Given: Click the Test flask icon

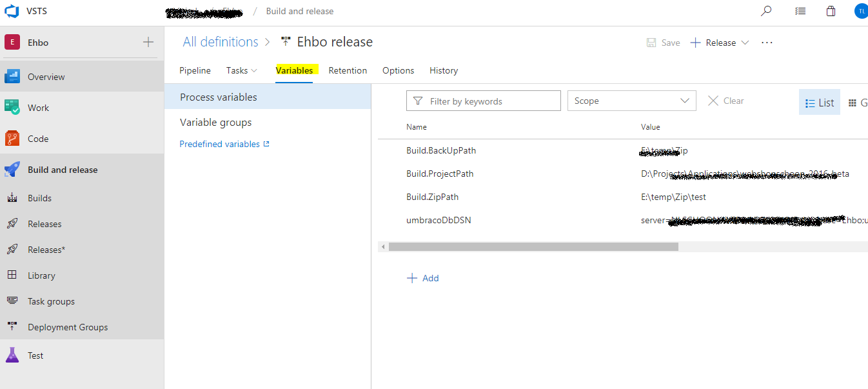Looking at the screenshot, I should [x=12, y=355].
